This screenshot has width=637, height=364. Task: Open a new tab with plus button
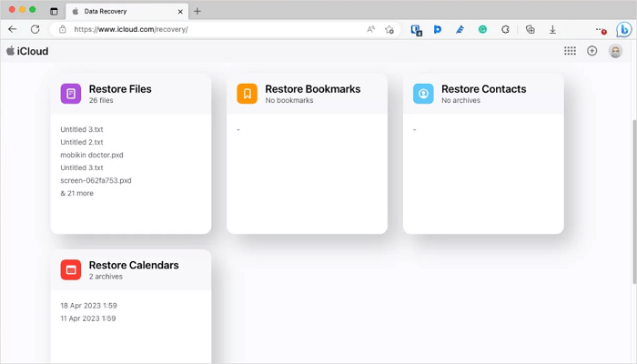tap(197, 11)
